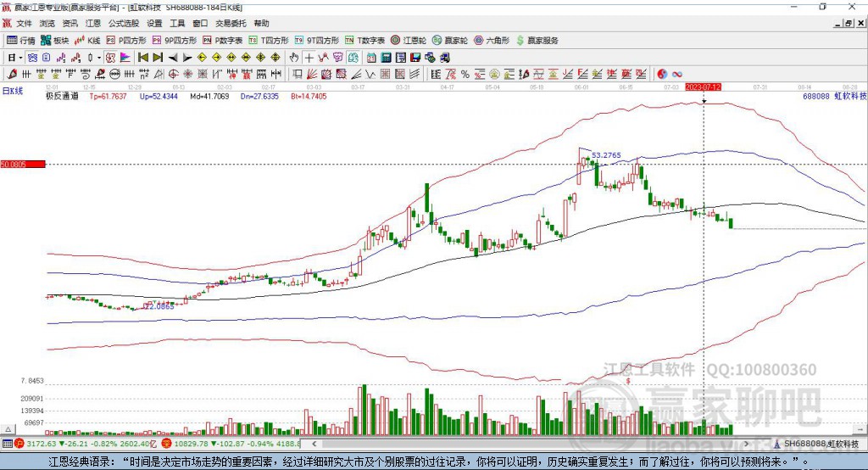This screenshot has width=868, height=470.
Task: Select the first yellow diamond arrow icon
Action: (x=202, y=58)
